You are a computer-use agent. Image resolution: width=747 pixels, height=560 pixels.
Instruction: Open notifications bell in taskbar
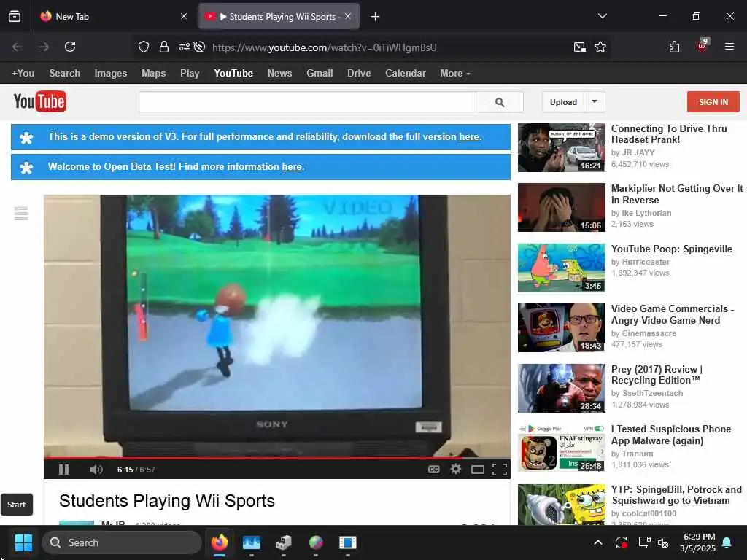click(x=727, y=542)
